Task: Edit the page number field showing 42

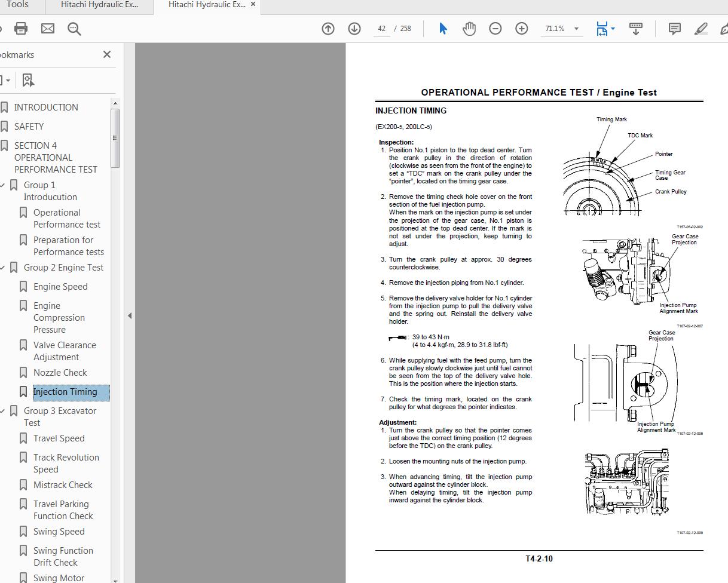Action: point(381,28)
